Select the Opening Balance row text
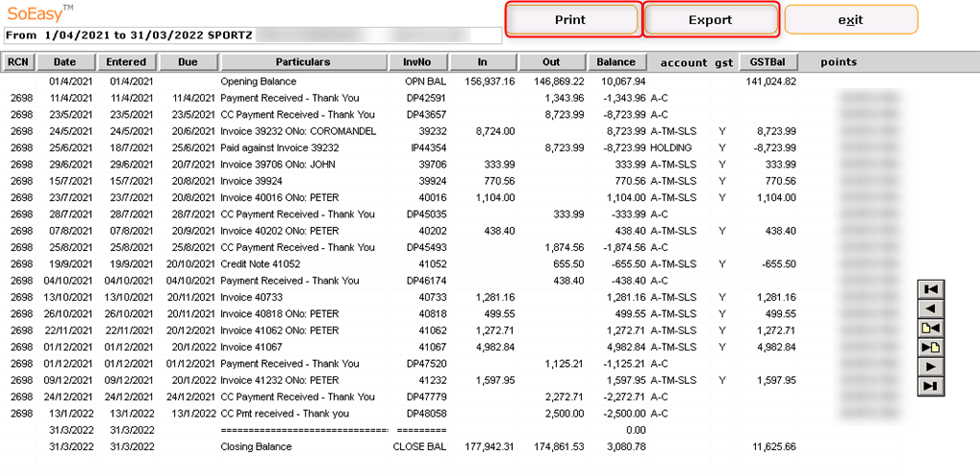Image resolution: width=980 pixels, height=476 pixels. (258, 81)
